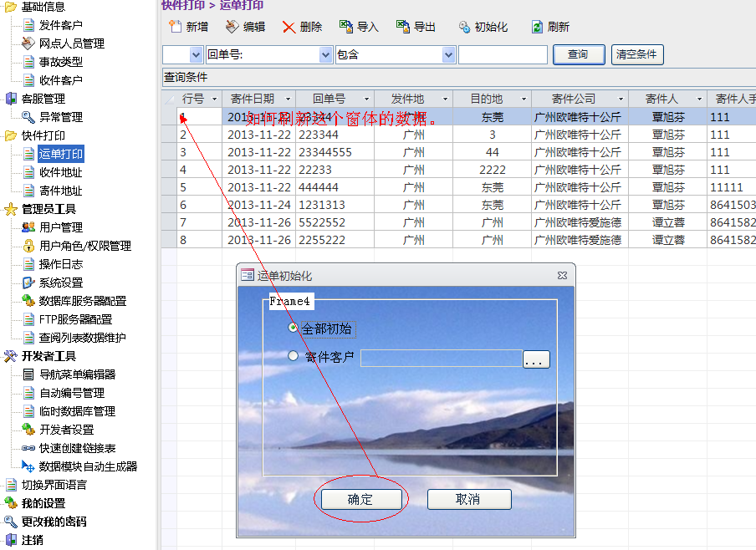Open the 包含 operator dropdown
The image size is (756, 550).
448,55
